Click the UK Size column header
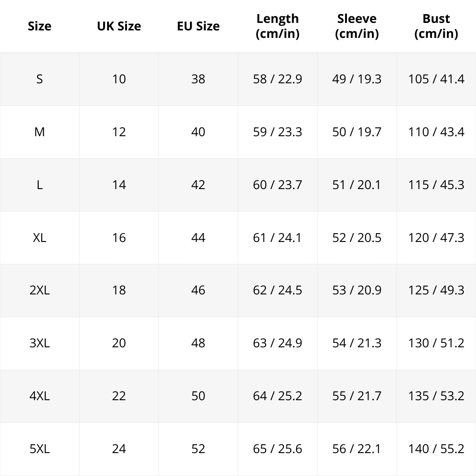 point(119,26)
